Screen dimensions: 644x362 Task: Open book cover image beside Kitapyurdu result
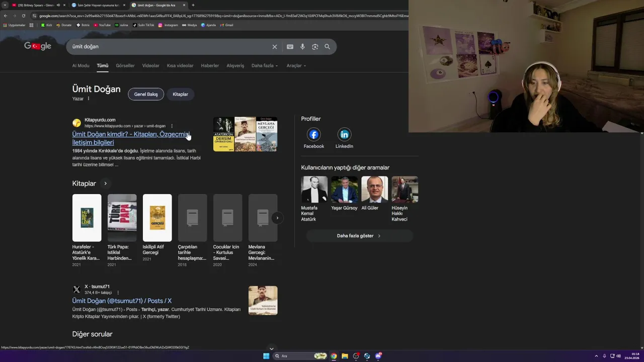pyautogui.click(x=245, y=134)
